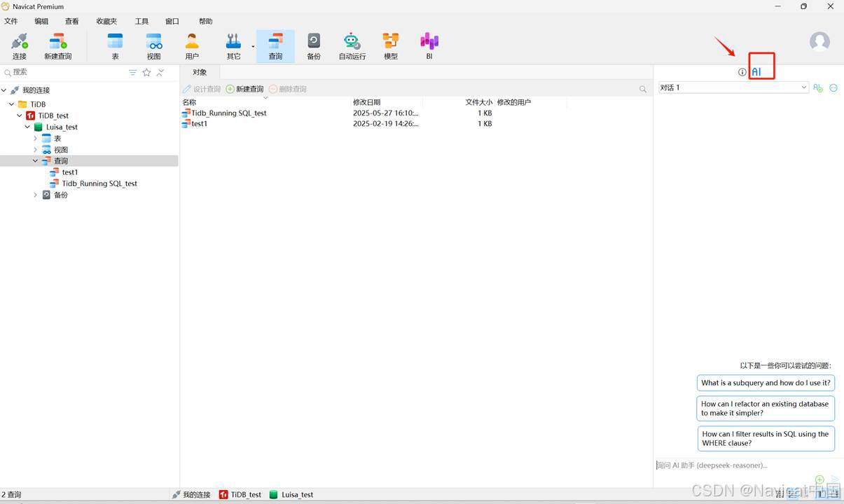Click the green plus icon in AI input
This screenshot has width=844, height=504.
point(819,480)
